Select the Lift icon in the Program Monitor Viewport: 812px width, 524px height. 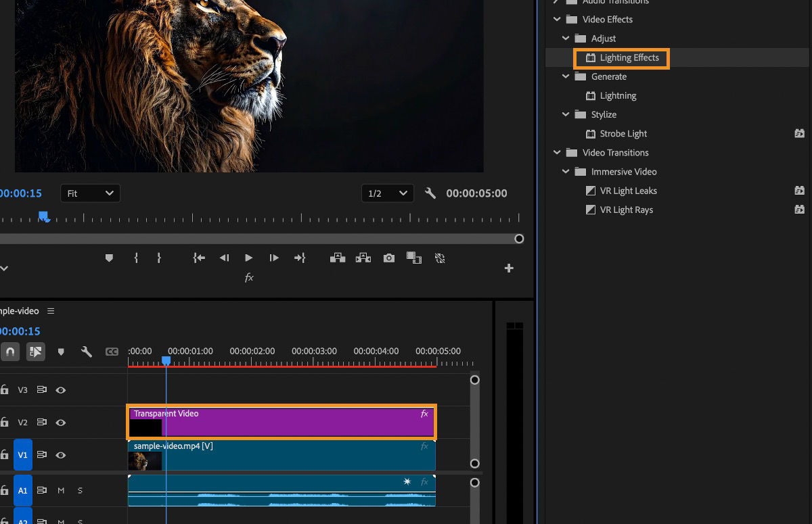337,258
